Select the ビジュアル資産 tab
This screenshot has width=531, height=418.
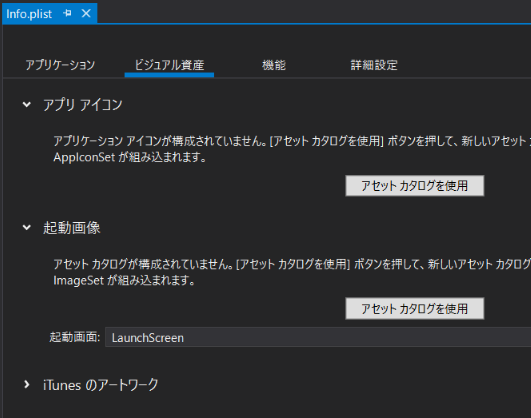point(169,65)
